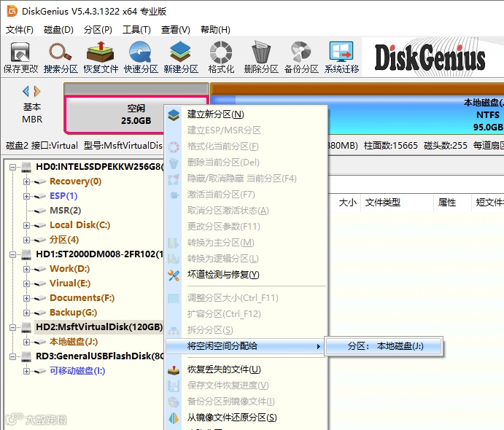The width and height of the screenshot is (504, 430).
Task: Expand the Local Disk(C:) node
Action: coord(26,225)
